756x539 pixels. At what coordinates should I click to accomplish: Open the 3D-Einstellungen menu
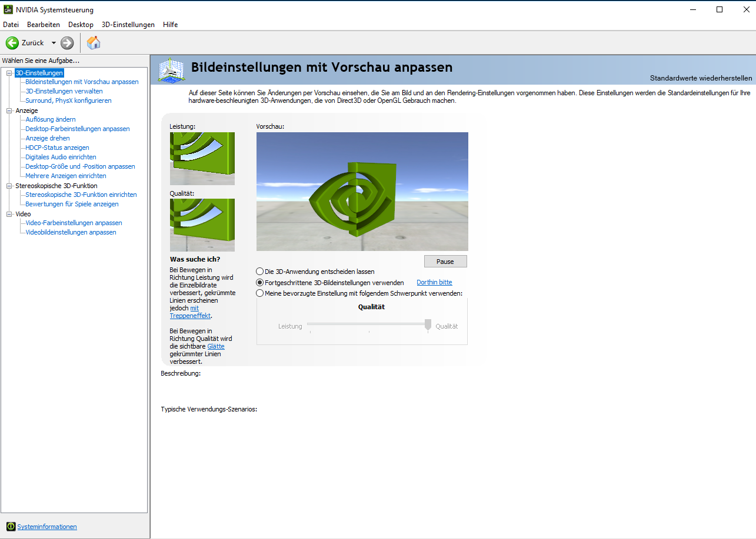click(128, 25)
